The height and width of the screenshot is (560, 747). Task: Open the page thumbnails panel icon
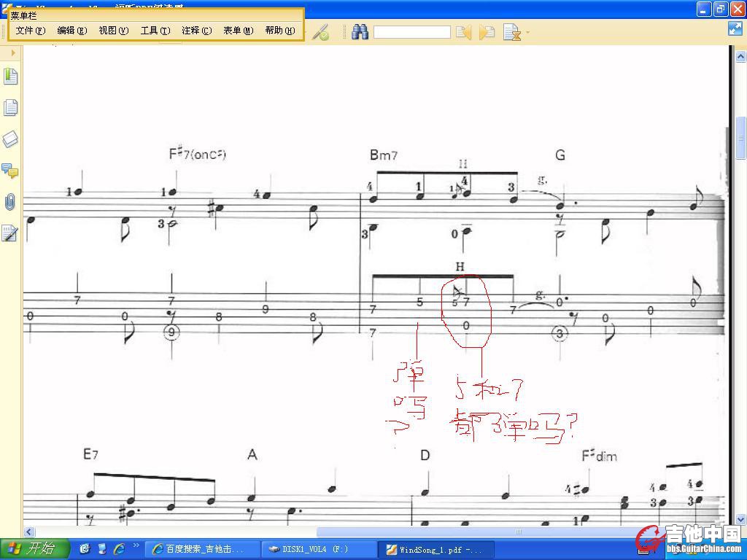click(x=10, y=108)
